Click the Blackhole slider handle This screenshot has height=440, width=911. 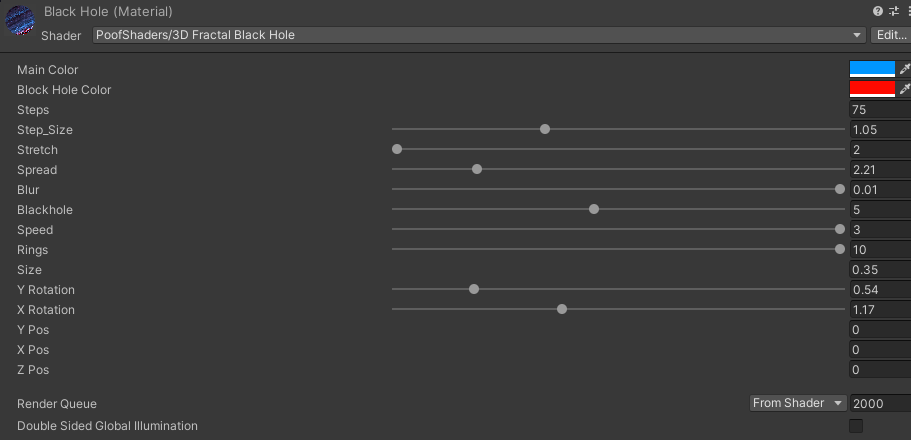click(x=594, y=209)
